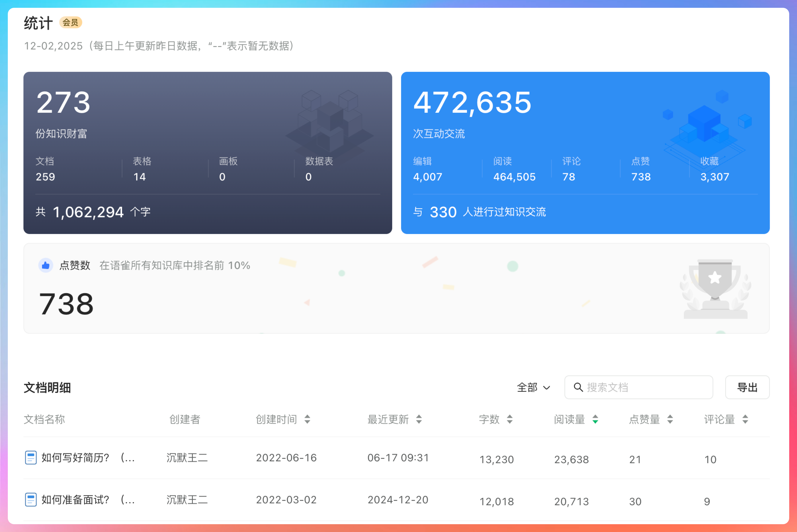Expand sorting options on 创建时间 column
797x532 pixels.
click(x=307, y=420)
